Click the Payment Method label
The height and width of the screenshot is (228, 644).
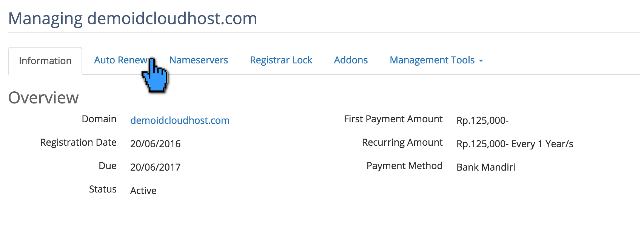pyautogui.click(x=404, y=165)
